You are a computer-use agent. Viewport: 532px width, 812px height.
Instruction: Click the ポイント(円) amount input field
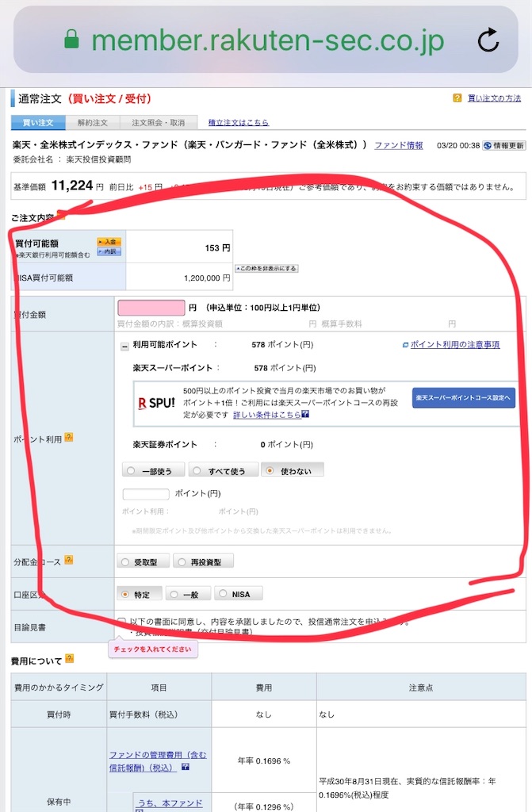click(x=146, y=494)
